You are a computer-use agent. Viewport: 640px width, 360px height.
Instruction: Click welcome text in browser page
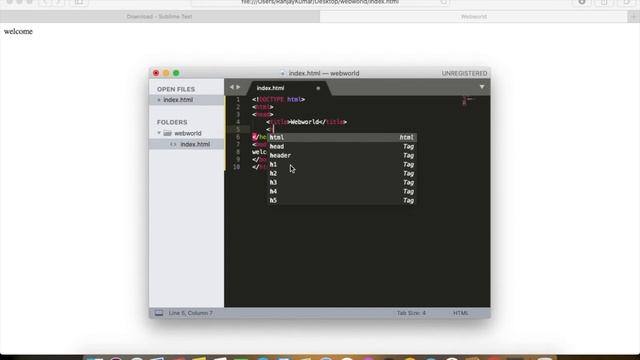[18, 31]
